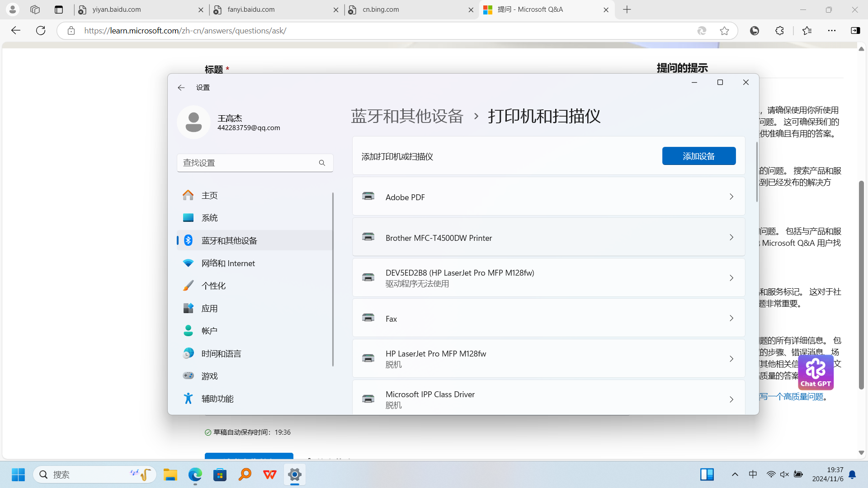Click the muted volume tray icon
This screenshot has height=488, width=868.
click(784, 474)
